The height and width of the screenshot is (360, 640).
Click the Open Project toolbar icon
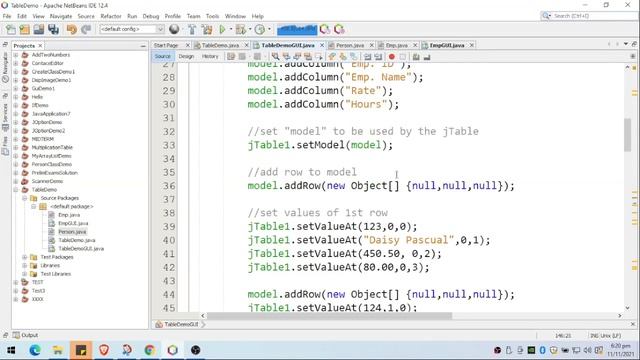tap(39, 29)
